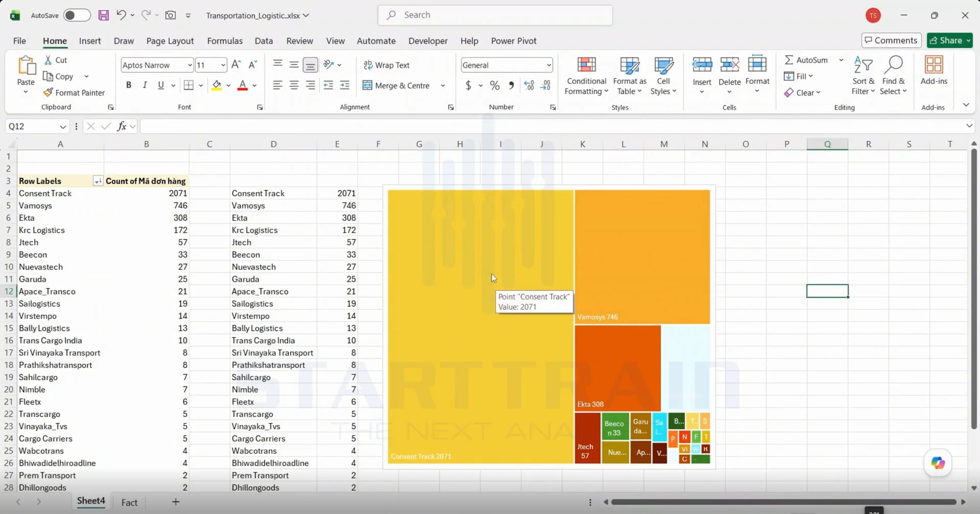980x514 pixels.
Task: Click the fill colour bucket swatch
Action: click(x=217, y=85)
